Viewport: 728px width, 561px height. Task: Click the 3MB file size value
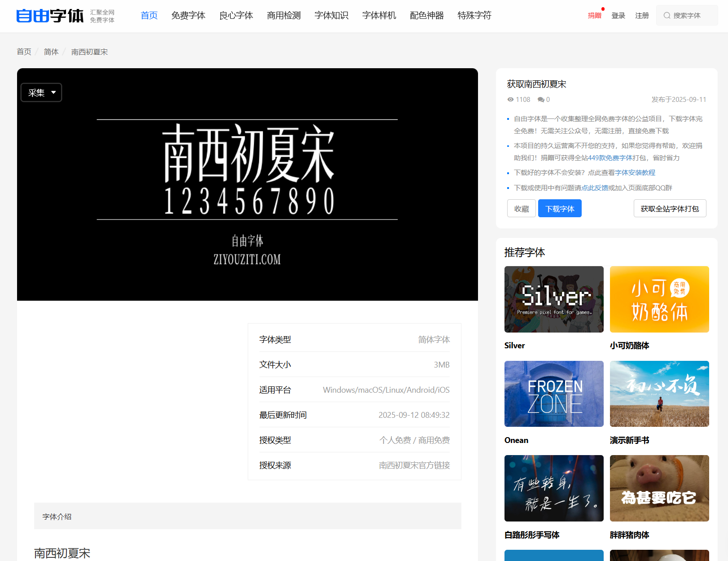(x=442, y=365)
